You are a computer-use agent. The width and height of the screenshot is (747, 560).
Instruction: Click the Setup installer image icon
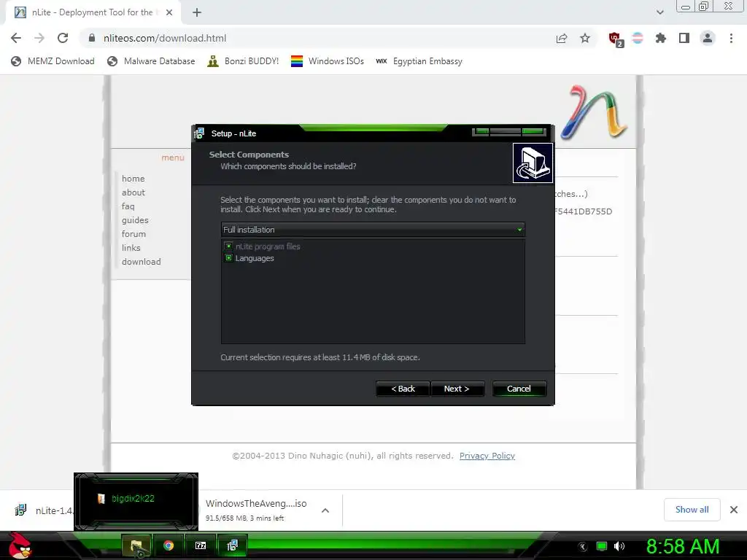(533, 163)
